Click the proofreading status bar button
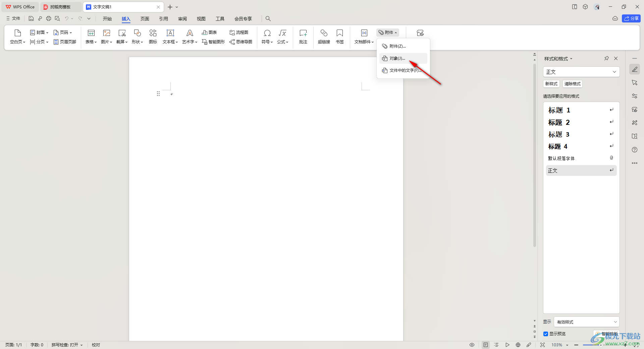The image size is (644, 349). click(96, 345)
